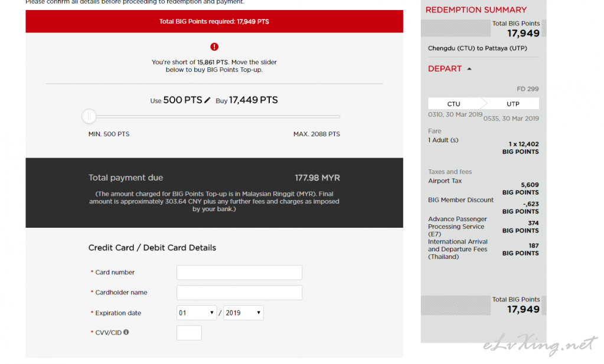Click the 'REDEMPTION SUMMARY' heading

pos(476,10)
